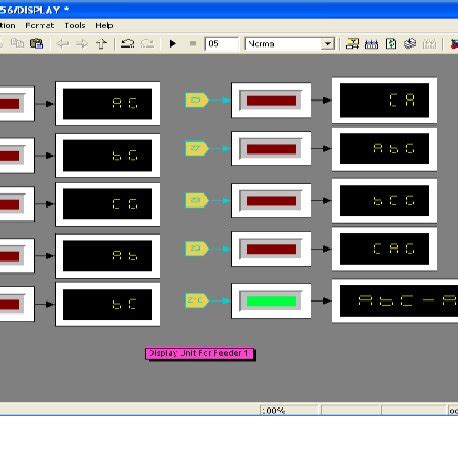Click the Paste clipboard icon

[x=37, y=44]
